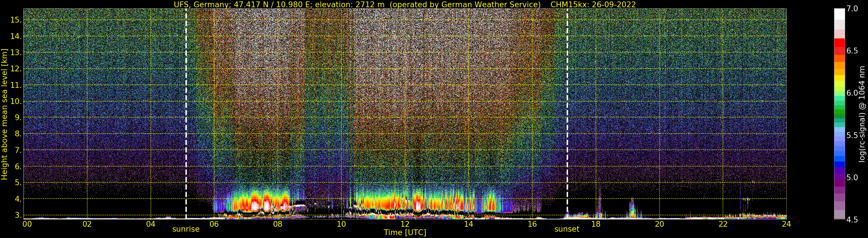The image size is (868, 238).
Task: Click the x-axis tick label 06
Action: tap(214, 224)
